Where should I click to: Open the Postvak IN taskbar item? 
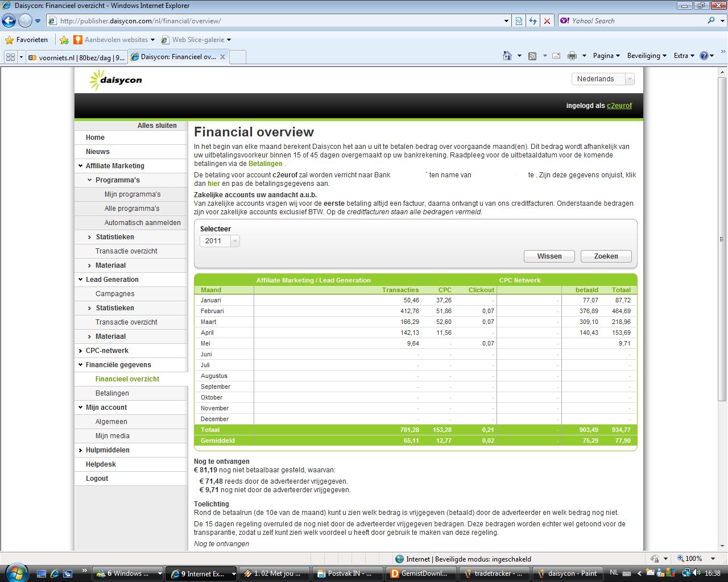[348, 573]
